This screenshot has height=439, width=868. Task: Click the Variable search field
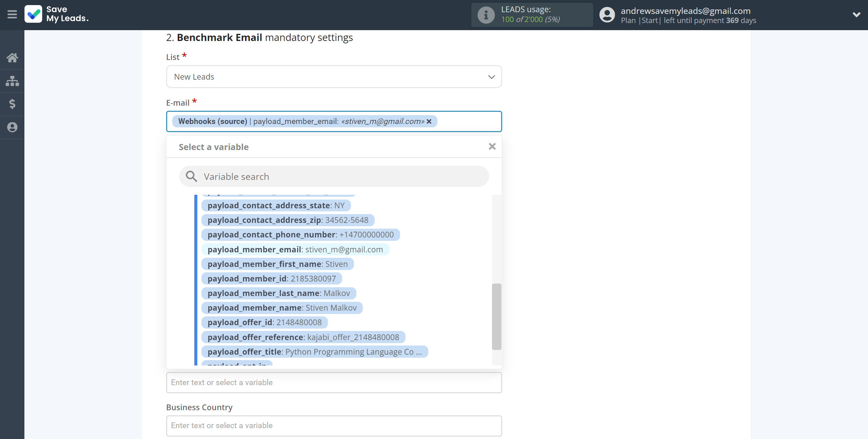pos(334,176)
